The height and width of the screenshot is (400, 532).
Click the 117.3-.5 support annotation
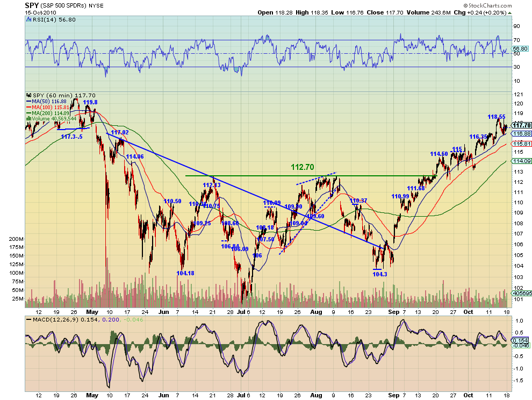click(x=71, y=137)
